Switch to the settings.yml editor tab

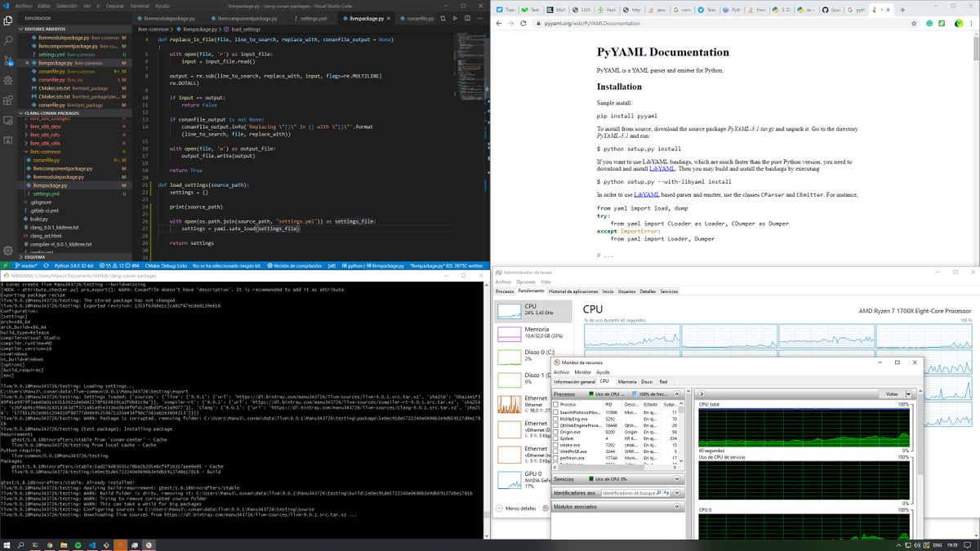[x=312, y=18]
